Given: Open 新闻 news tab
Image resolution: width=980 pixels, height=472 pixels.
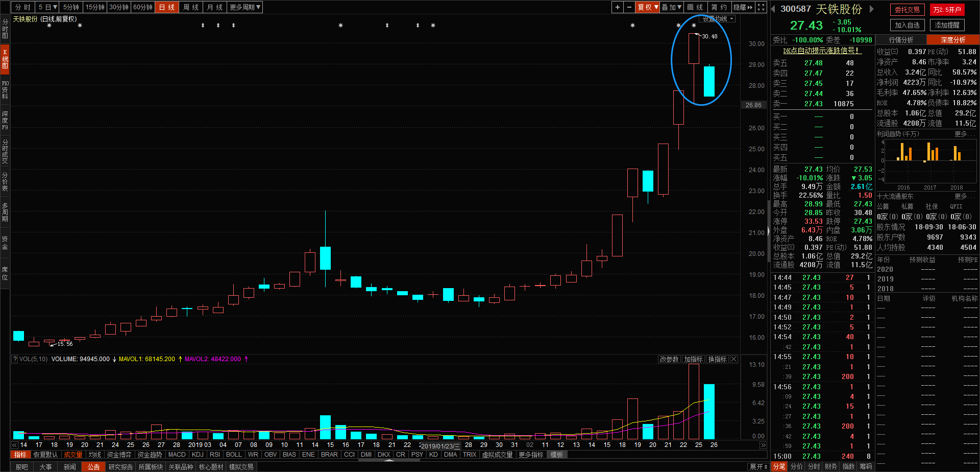Looking at the screenshot, I should point(70,467).
